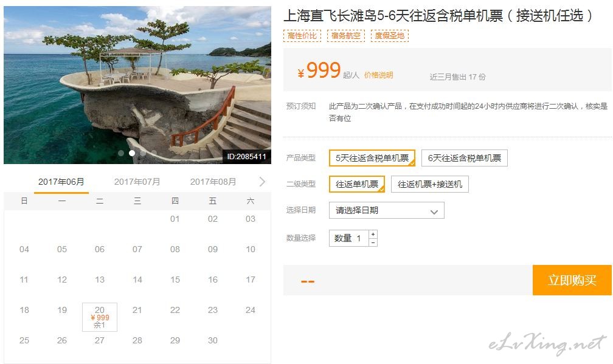Screen dimensions: 613x364
Task: Open the 2017年06月 calendar tab
Action: 61,182
